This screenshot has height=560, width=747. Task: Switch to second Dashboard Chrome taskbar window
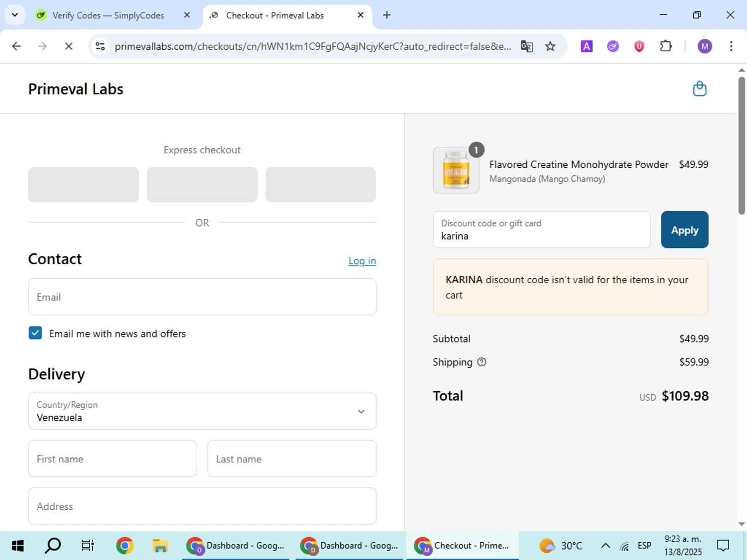pos(349,546)
